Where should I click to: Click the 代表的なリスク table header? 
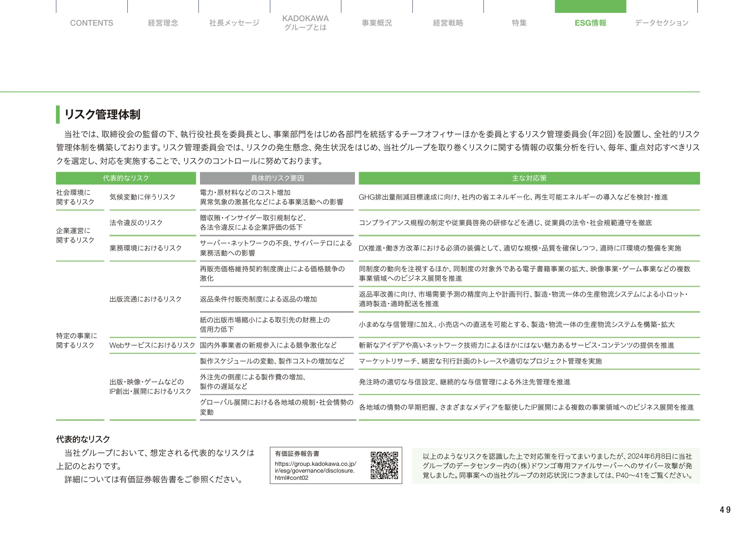(126, 178)
